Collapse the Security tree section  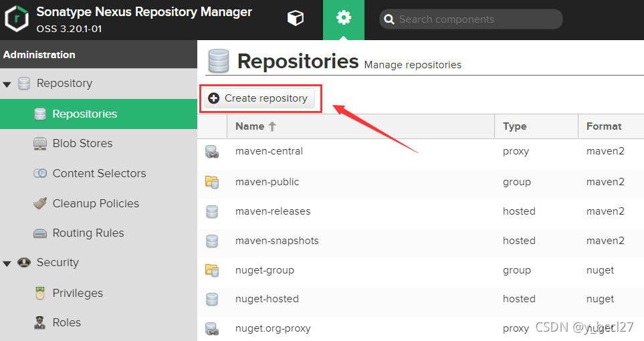click(7, 263)
